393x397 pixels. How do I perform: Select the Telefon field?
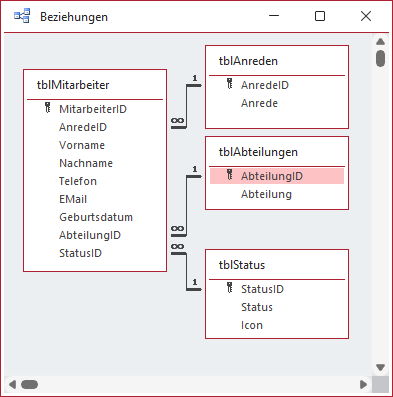pos(78,181)
